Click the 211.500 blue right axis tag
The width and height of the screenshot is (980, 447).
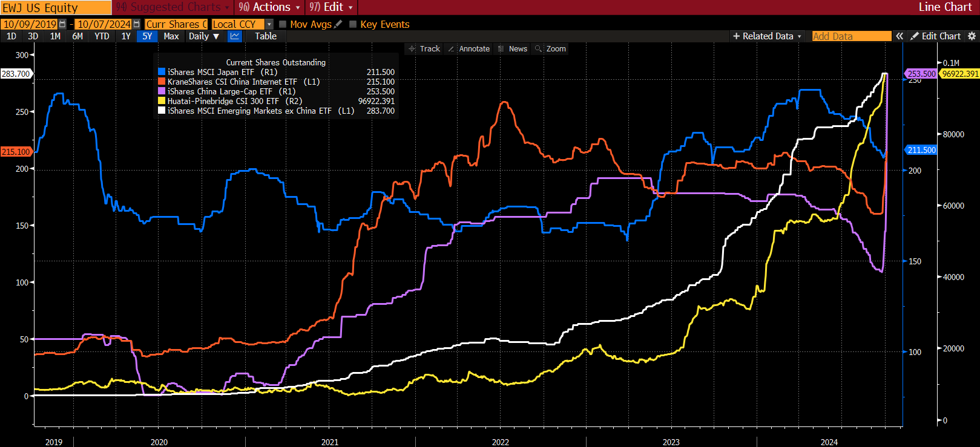tap(921, 150)
